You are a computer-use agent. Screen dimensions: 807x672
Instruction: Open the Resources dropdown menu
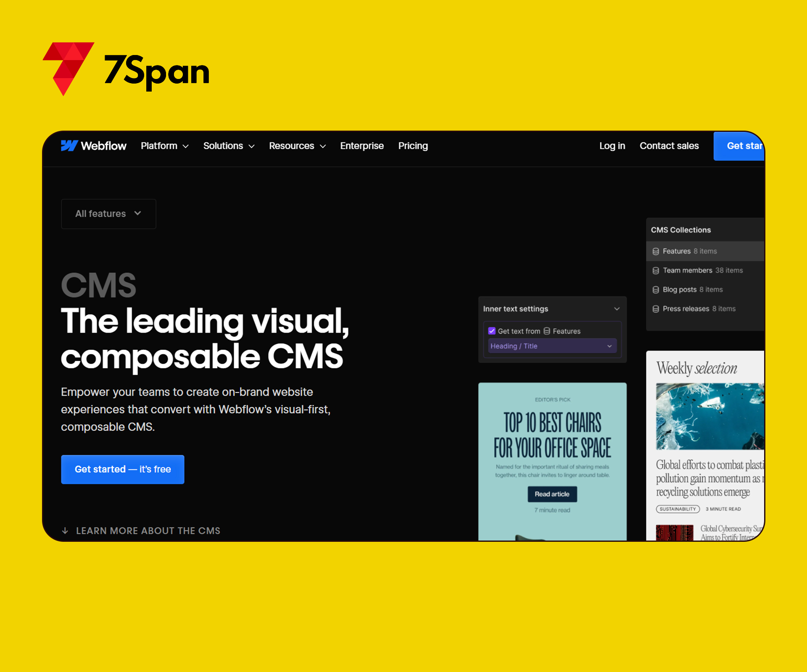coord(297,145)
